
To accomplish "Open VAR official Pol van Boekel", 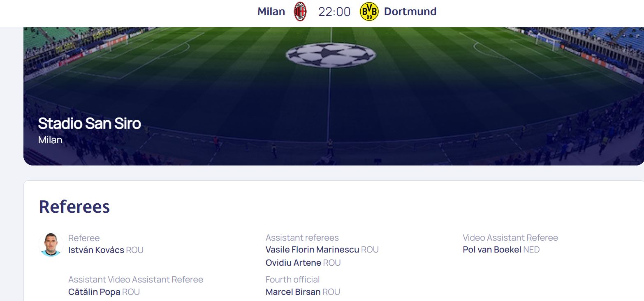I will (492, 249).
